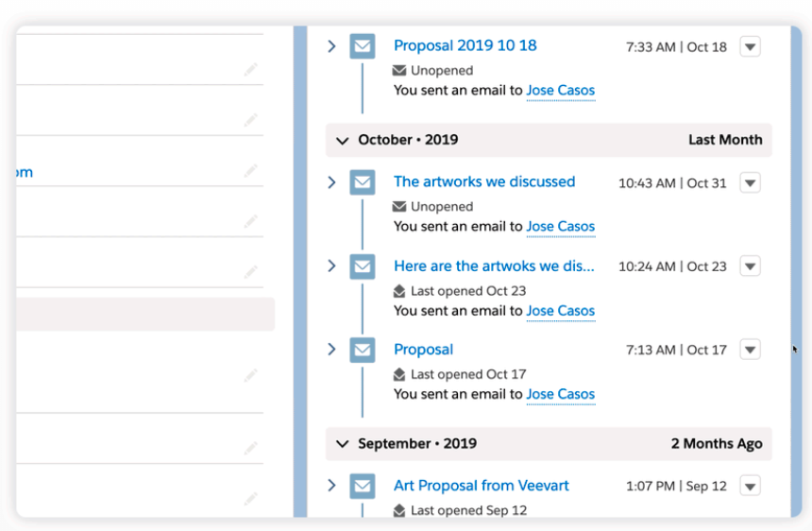Open the Art Proposal from Veevart email
This screenshot has width=812, height=531.
coord(481,486)
